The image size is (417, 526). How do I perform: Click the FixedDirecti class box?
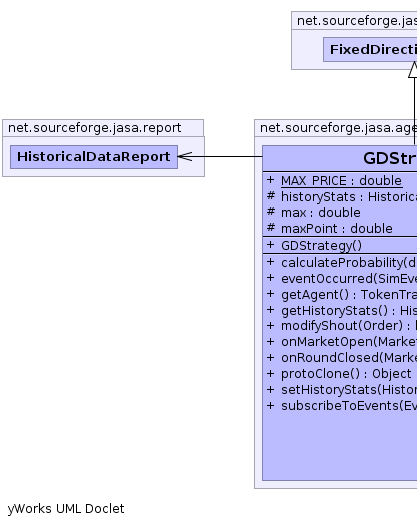point(370,49)
